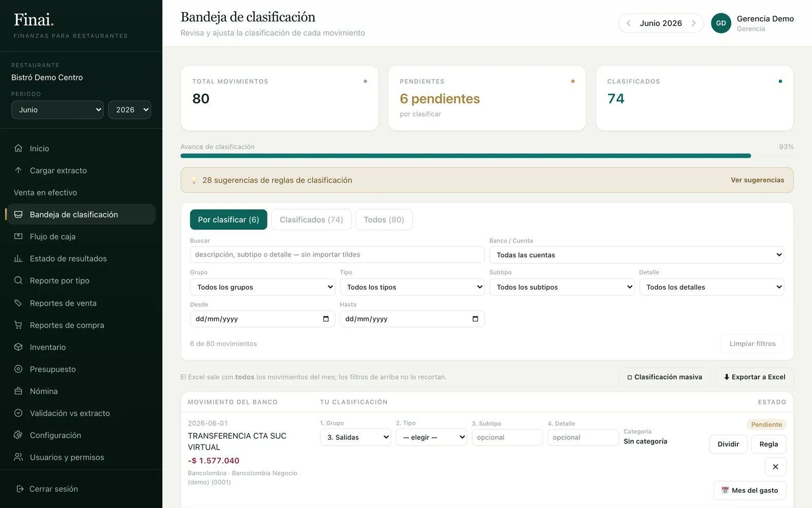Click the upload arrow icon for Cargar extracto
Viewport: 812px width, 508px height.
point(18,170)
